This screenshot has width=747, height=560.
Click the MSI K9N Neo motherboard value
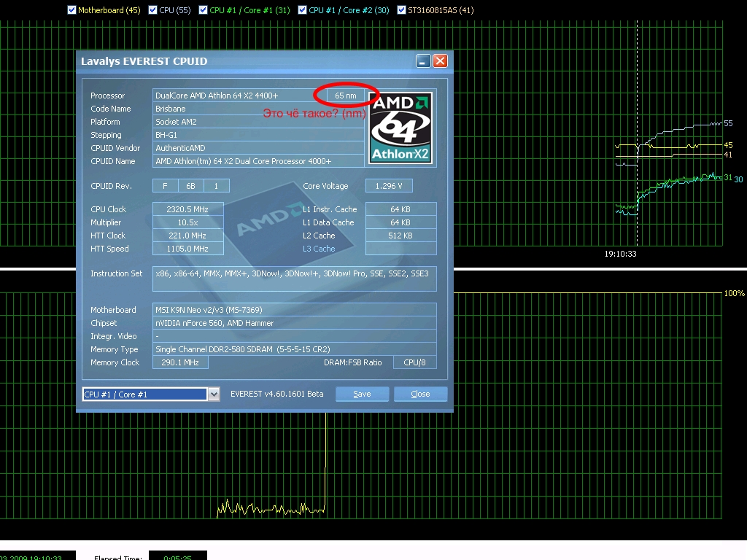point(295,309)
